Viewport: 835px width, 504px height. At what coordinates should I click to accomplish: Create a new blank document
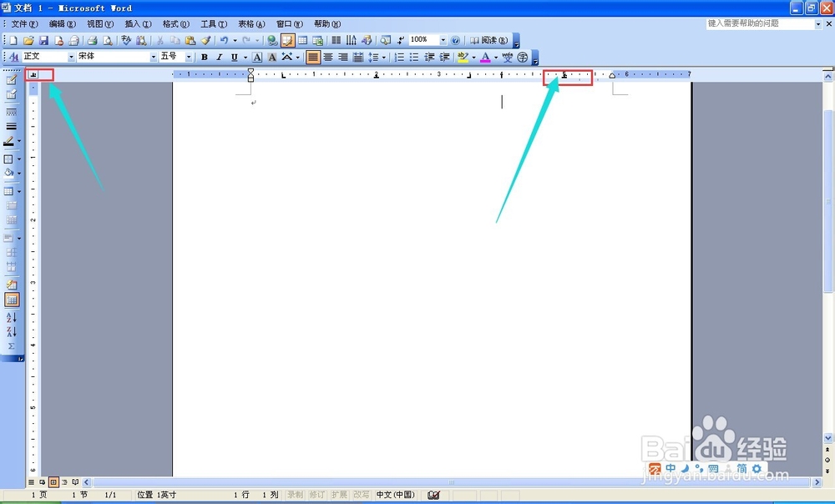[13, 40]
